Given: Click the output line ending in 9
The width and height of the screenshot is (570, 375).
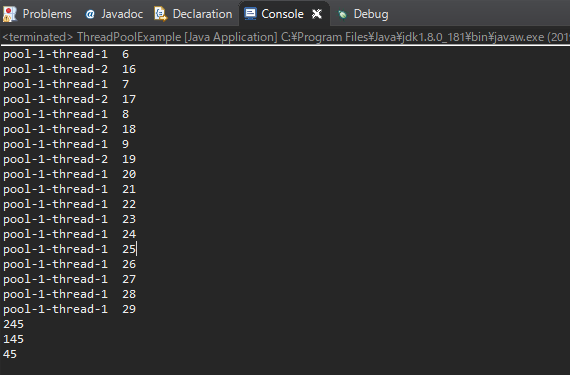Looking at the screenshot, I should click(x=66, y=144).
